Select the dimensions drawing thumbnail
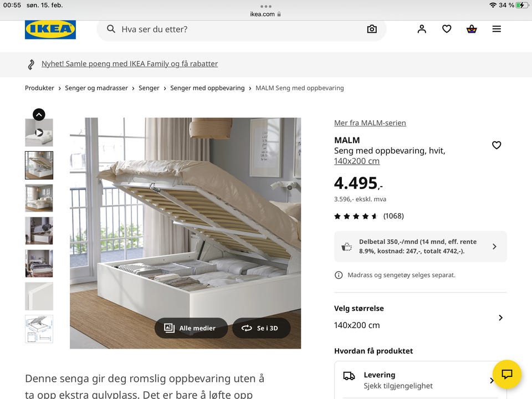 (39, 329)
